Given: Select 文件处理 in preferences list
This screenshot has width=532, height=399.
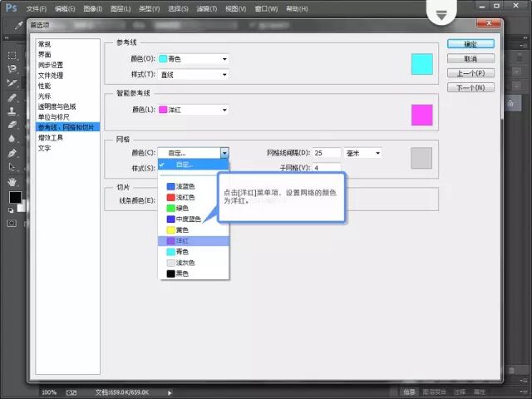Looking at the screenshot, I should (68, 76).
